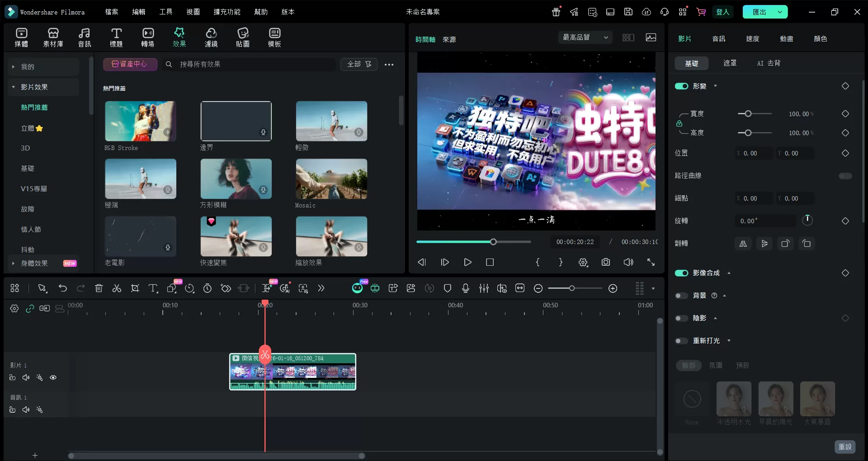Select the 老電影 effect thumbnail
The image size is (868, 461).
(x=140, y=236)
